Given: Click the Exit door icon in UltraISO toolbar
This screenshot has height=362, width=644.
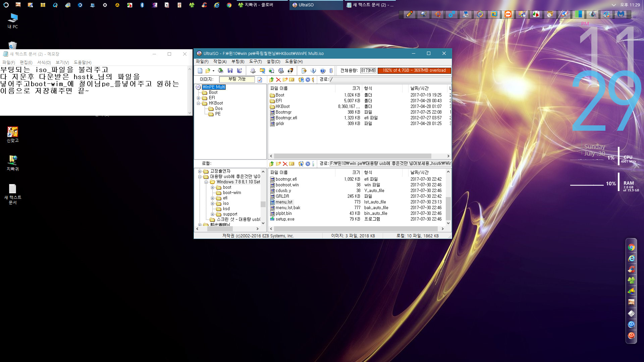Looking at the screenshot, I should tap(331, 71).
